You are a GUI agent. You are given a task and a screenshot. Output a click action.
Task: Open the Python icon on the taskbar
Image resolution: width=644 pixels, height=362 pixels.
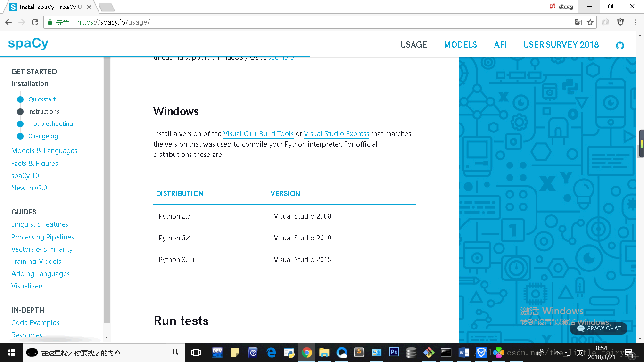[289, 353]
